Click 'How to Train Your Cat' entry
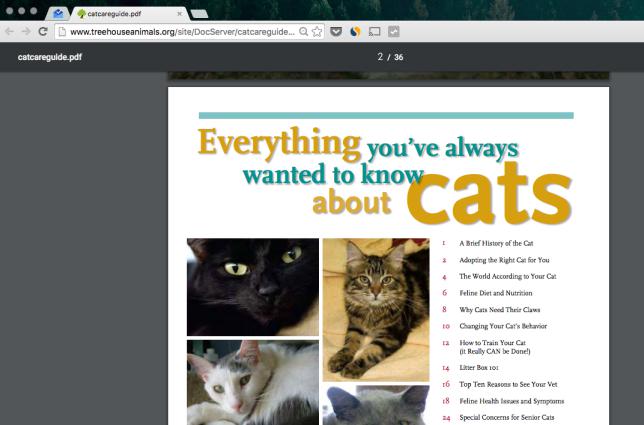644x425 pixels. click(495, 347)
